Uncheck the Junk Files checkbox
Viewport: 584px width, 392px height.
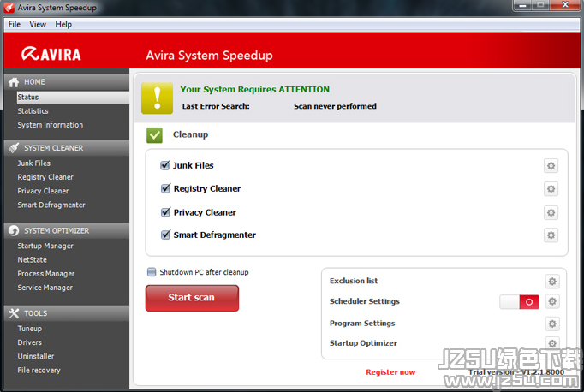coord(165,165)
